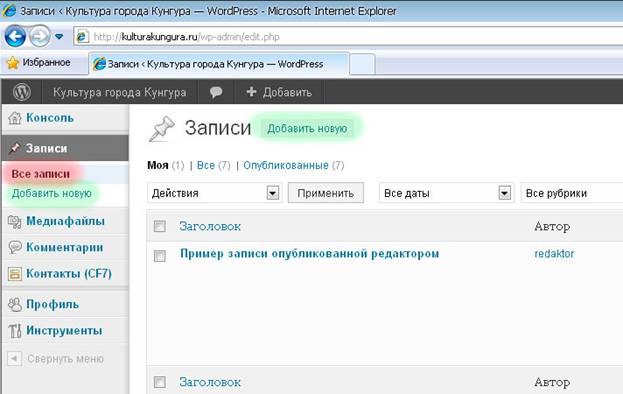This screenshot has width=623, height=394.
Task: Open the Профиль sidebar menu
Action: (x=52, y=304)
